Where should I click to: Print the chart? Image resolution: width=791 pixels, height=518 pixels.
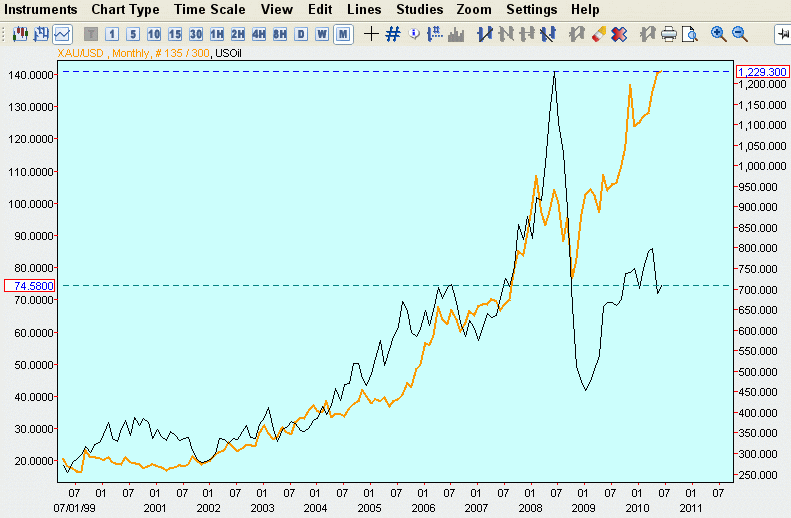tap(669, 34)
